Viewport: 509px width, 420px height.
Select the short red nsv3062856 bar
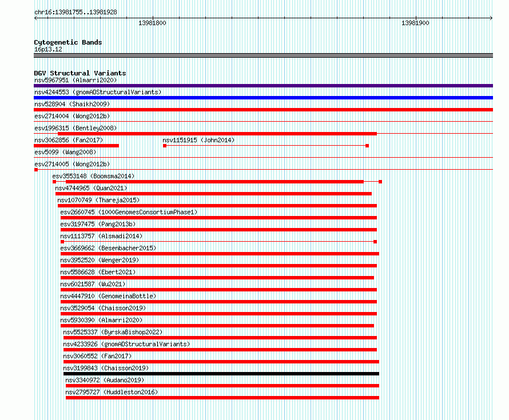click(76, 146)
